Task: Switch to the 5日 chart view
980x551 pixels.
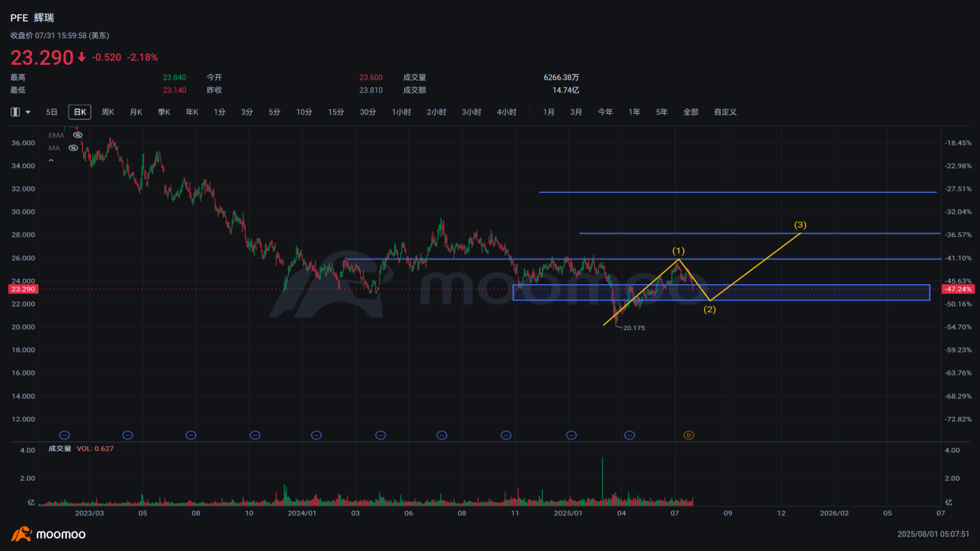Action: (51, 112)
